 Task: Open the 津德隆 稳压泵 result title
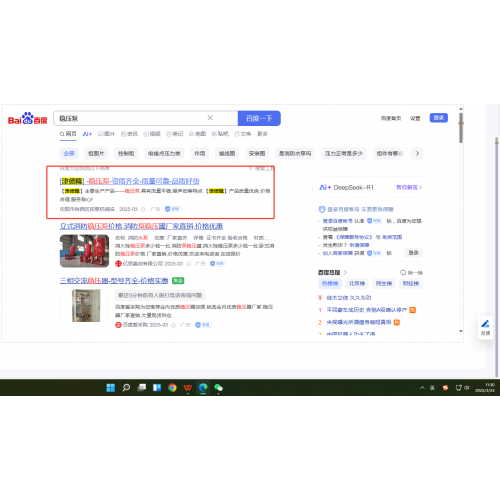click(130, 181)
